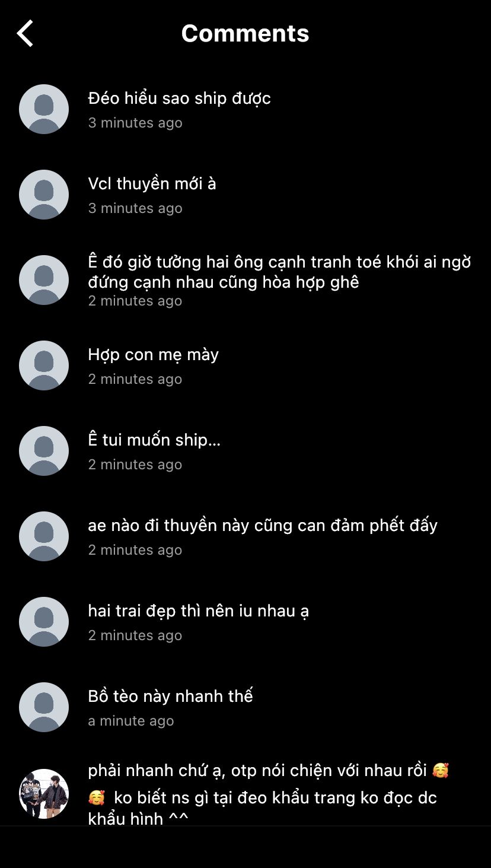Open the avatar next to "Bồ tèo này nhanh thế"

click(44, 707)
